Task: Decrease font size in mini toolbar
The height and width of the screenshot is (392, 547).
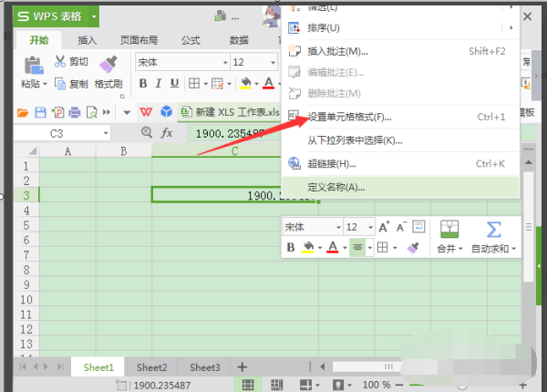Action: click(x=401, y=227)
